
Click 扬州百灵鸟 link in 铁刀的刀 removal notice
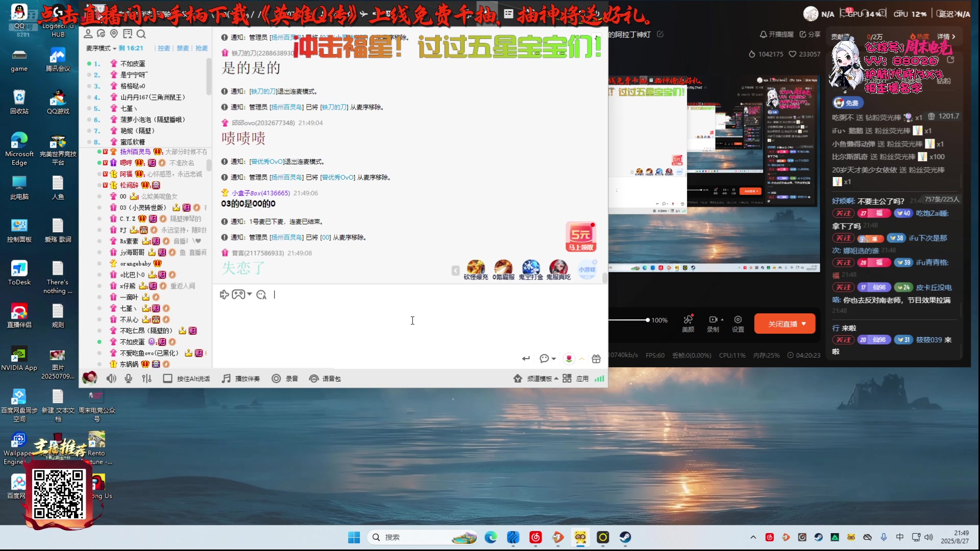[286, 107]
